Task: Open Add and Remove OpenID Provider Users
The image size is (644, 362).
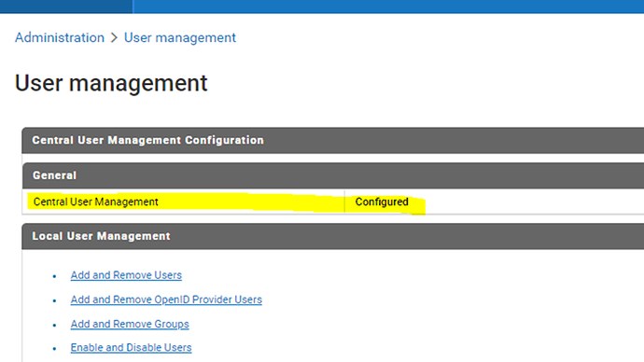Action: [166, 300]
